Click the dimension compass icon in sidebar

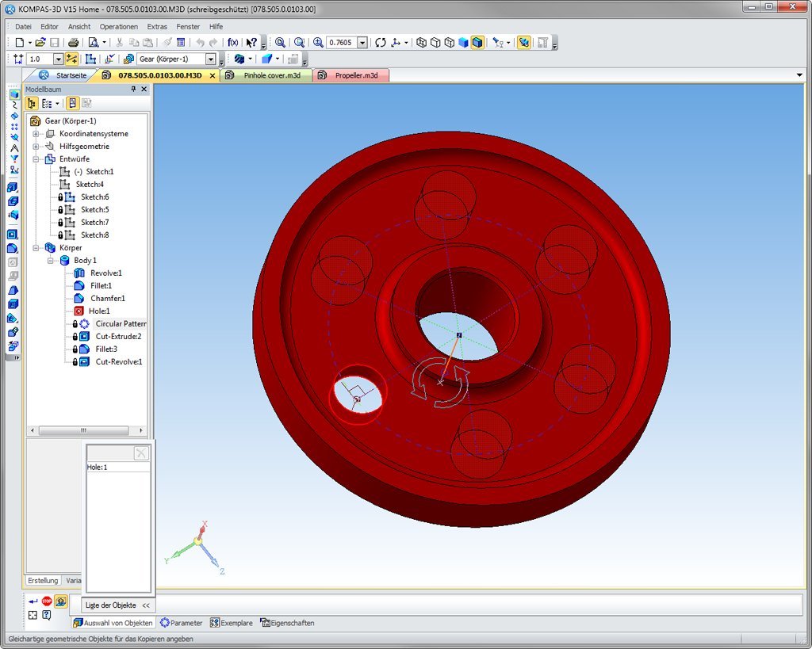(x=14, y=148)
